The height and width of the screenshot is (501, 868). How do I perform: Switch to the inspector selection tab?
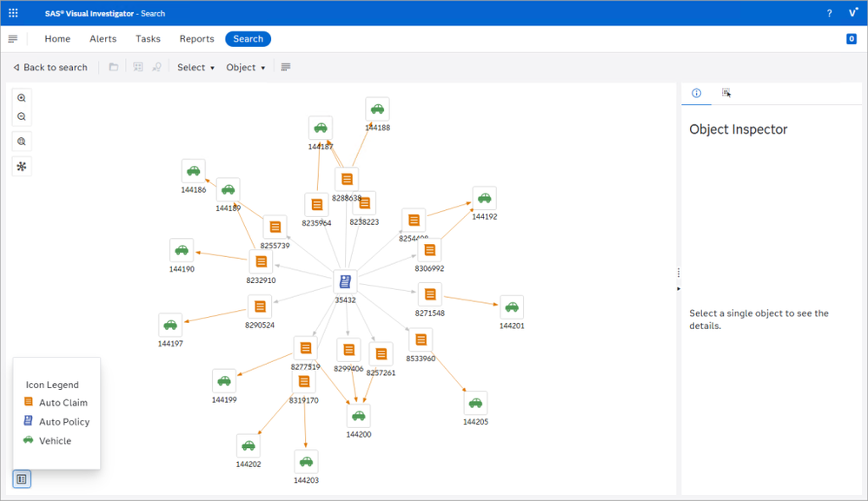[726, 93]
